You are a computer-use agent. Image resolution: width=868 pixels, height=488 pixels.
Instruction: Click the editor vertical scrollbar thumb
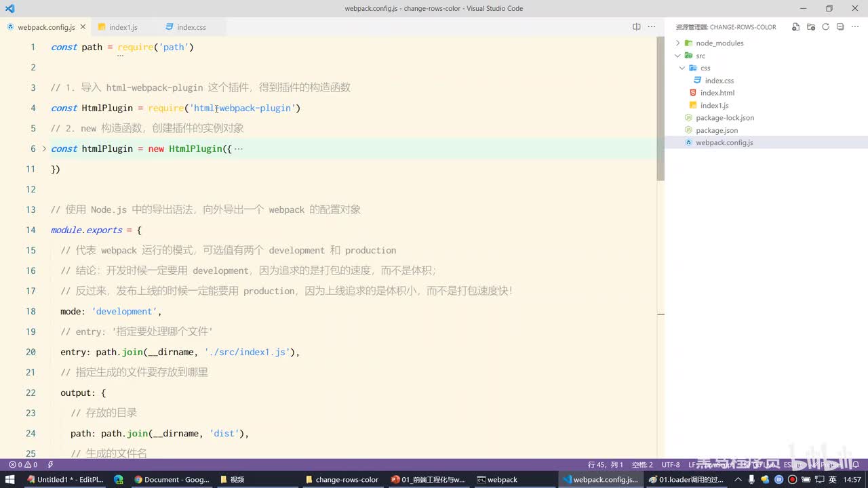click(x=660, y=108)
